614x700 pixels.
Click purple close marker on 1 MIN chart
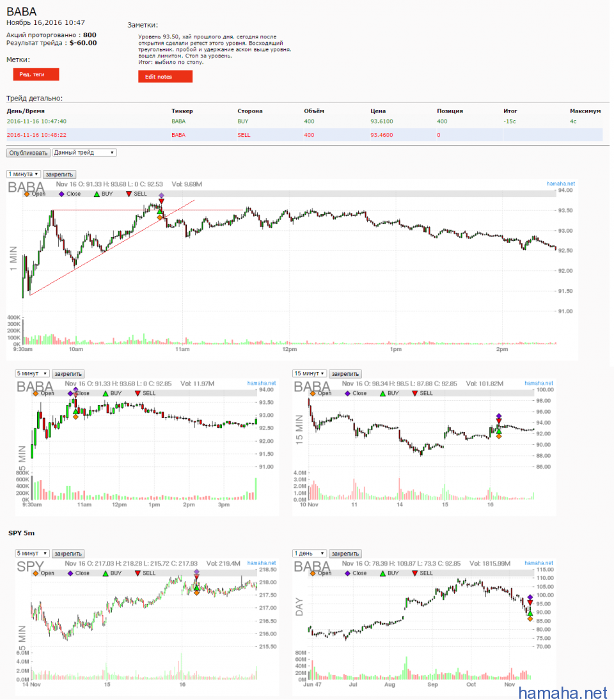coord(161,196)
